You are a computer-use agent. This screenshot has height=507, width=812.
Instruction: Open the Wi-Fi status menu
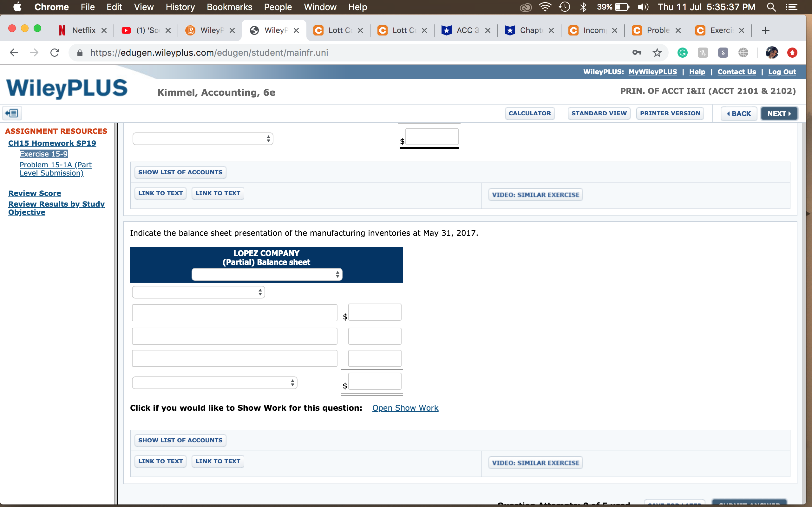pos(545,7)
